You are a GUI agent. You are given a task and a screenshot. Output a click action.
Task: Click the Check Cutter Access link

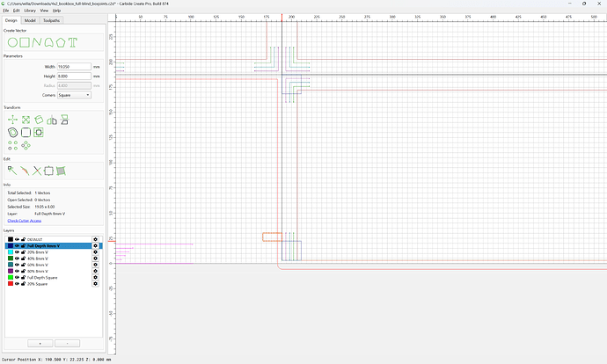coord(25,221)
